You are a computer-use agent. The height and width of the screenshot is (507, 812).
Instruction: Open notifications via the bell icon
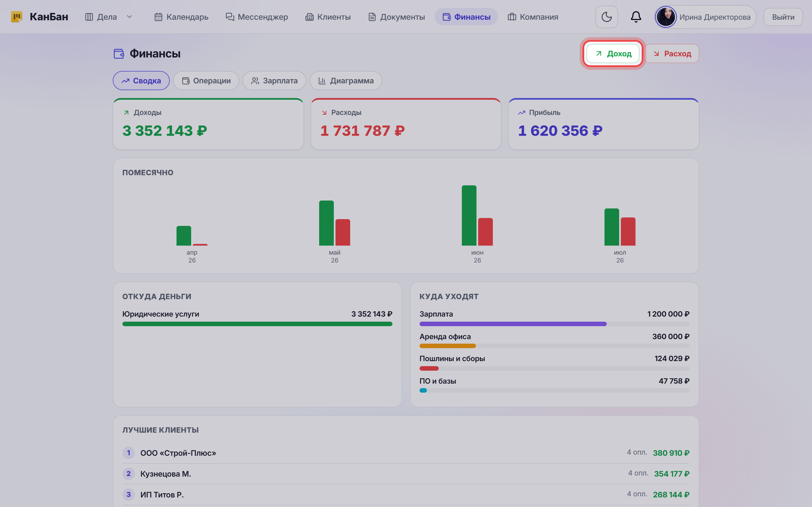[636, 17]
